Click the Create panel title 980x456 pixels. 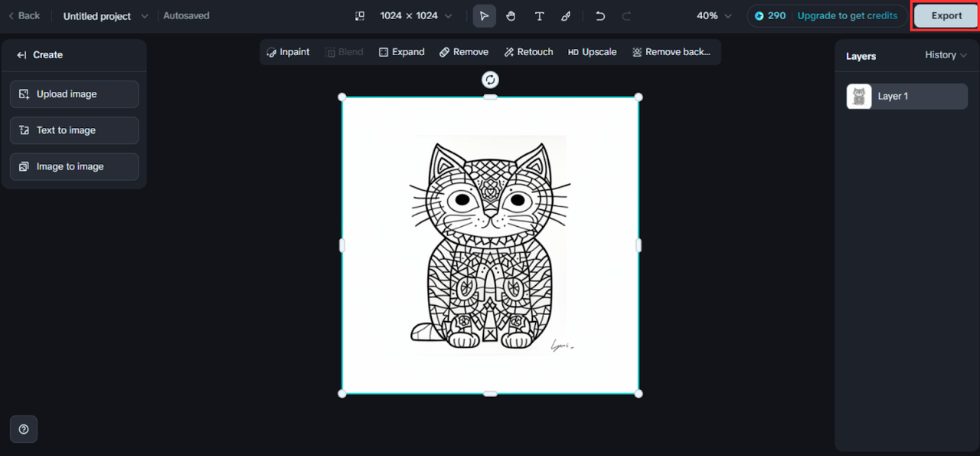pos(47,55)
